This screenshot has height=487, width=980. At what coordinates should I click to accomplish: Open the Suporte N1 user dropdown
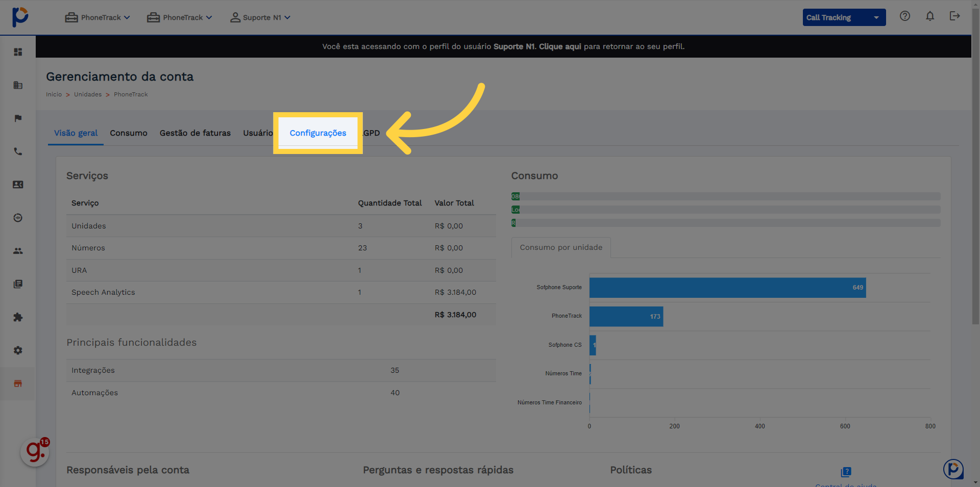tap(260, 17)
